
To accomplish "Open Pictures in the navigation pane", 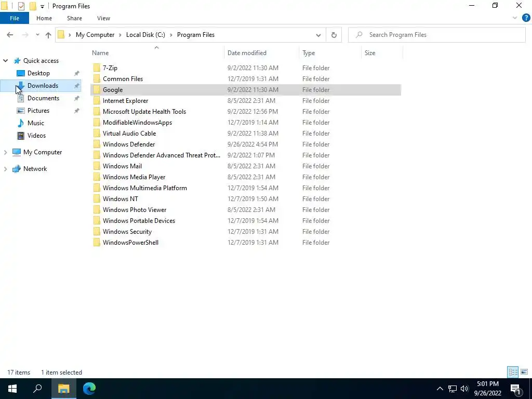I will pyautogui.click(x=38, y=111).
